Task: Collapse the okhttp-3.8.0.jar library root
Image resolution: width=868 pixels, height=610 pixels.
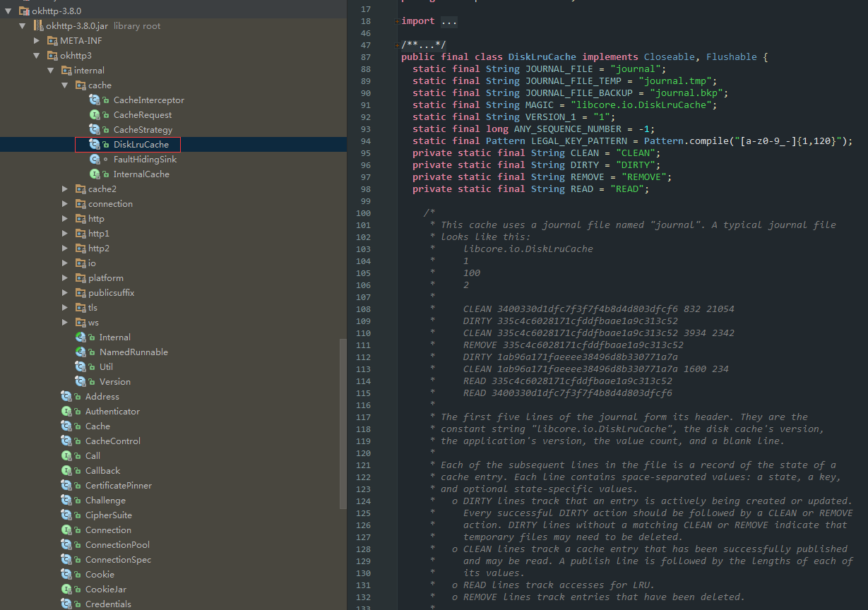Action: (23, 26)
